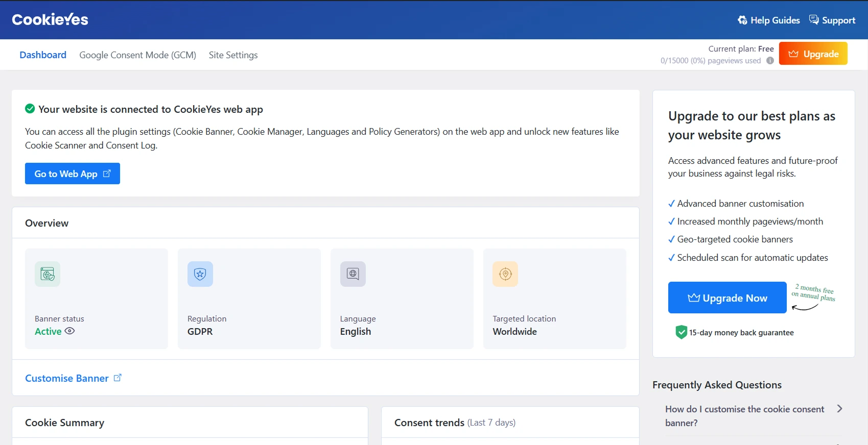Open Google Consent Mode (GCM) tab
The width and height of the screenshot is (868, 445).
137,55
